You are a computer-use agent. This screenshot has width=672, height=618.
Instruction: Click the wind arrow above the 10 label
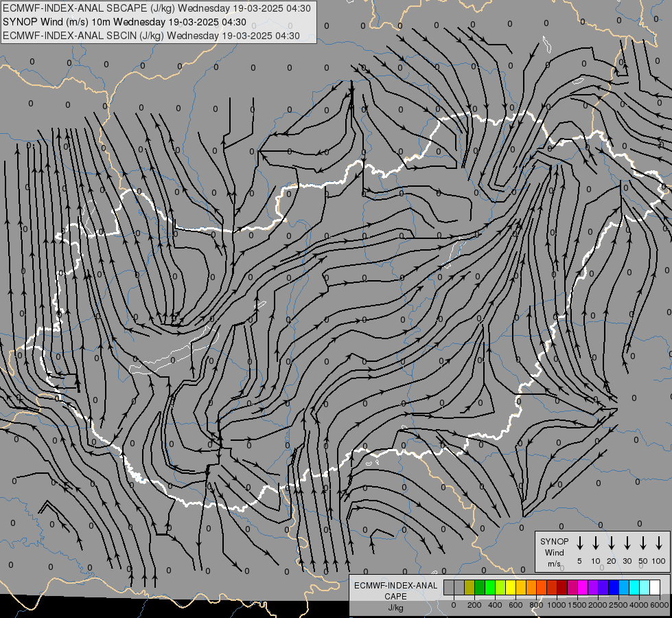[x=596, y=543]
